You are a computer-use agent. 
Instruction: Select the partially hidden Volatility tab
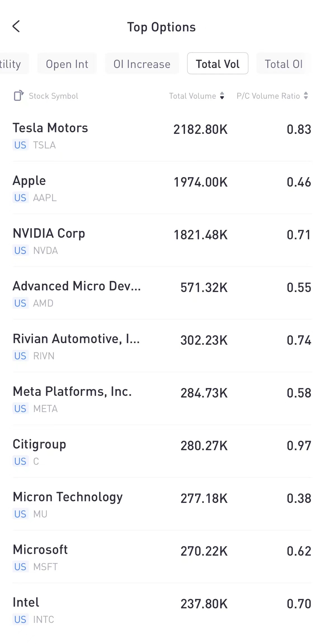pos(11,64)
